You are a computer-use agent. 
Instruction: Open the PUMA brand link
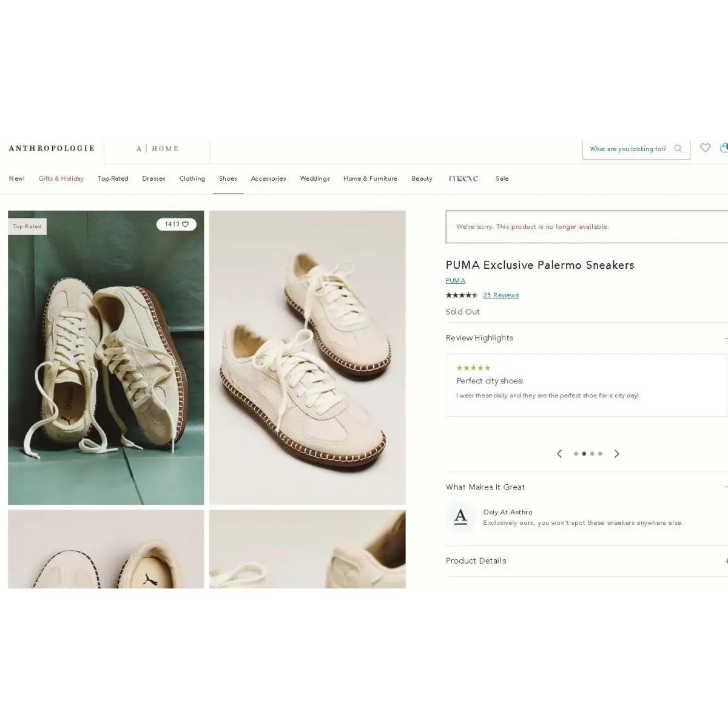tap(456, 281)
